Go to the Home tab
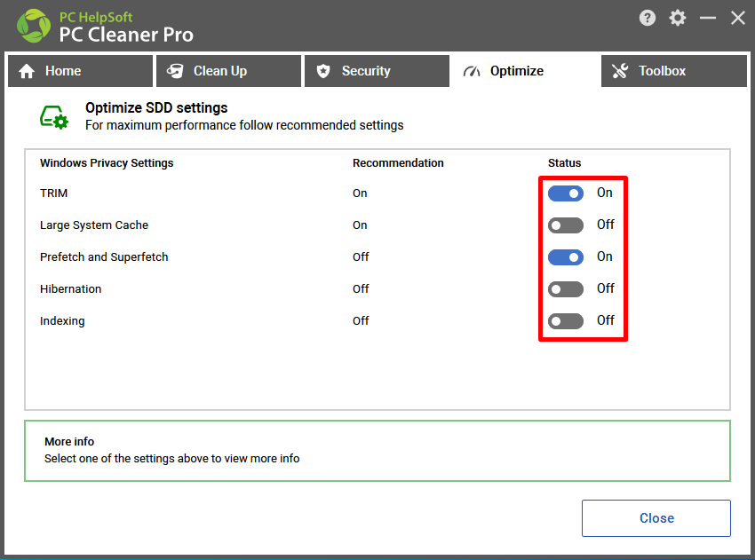755x560 pixels. coord(81,71)
